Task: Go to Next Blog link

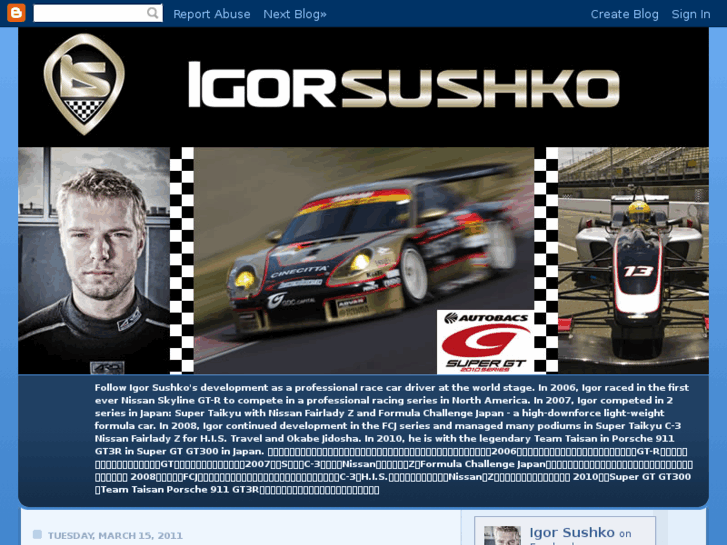Action: [x=295, y=14]
